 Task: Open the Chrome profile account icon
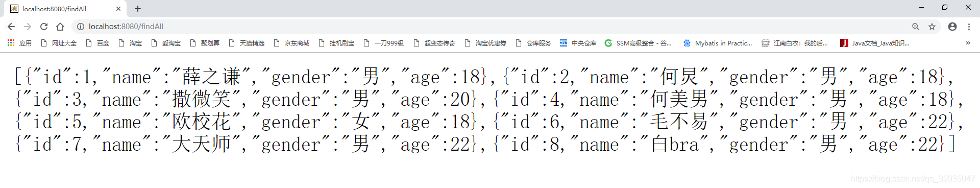(952, 27)
